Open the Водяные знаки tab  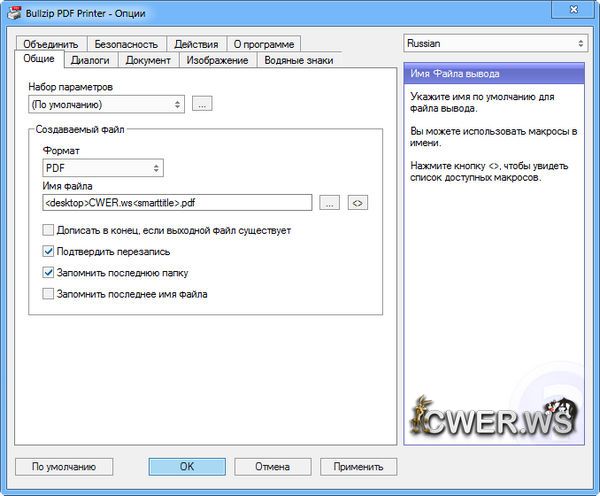[x=299, y=60]
